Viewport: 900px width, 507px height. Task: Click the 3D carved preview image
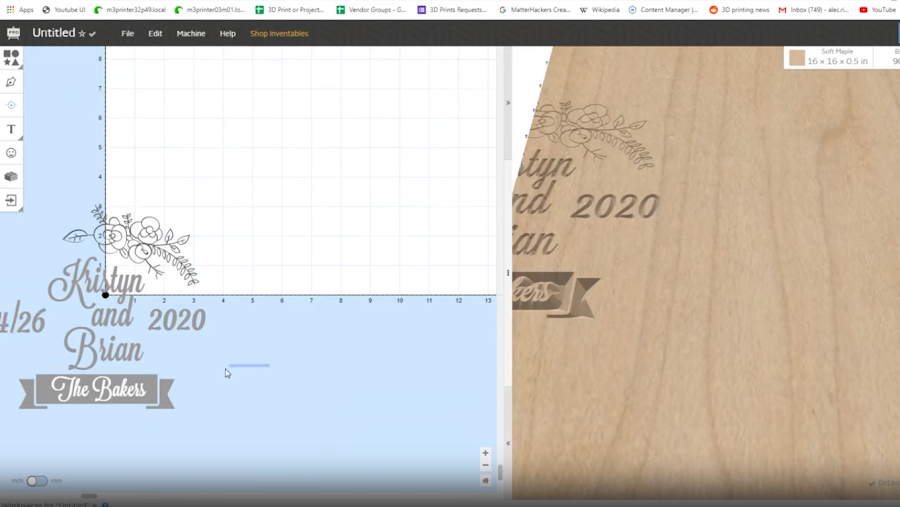(706, 273)
